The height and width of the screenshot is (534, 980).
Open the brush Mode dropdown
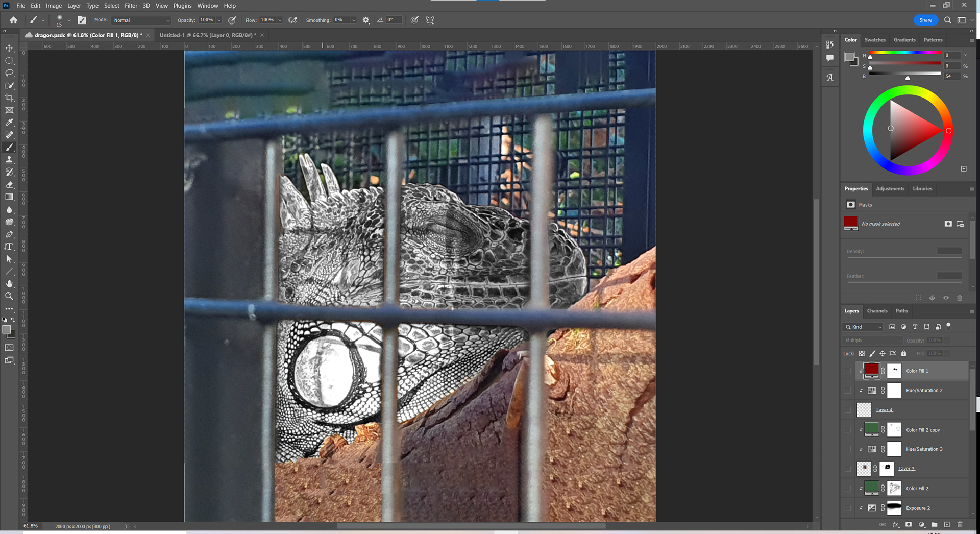tap(141, 20)
